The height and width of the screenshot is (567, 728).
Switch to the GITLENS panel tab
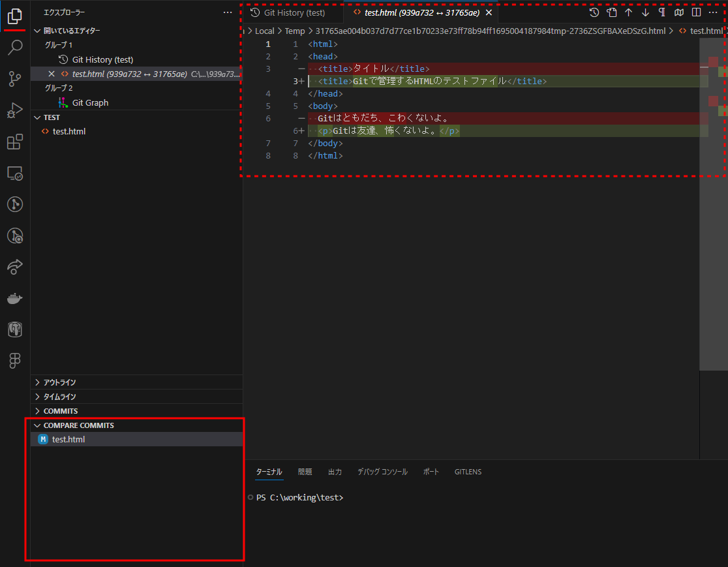point(468,472)
